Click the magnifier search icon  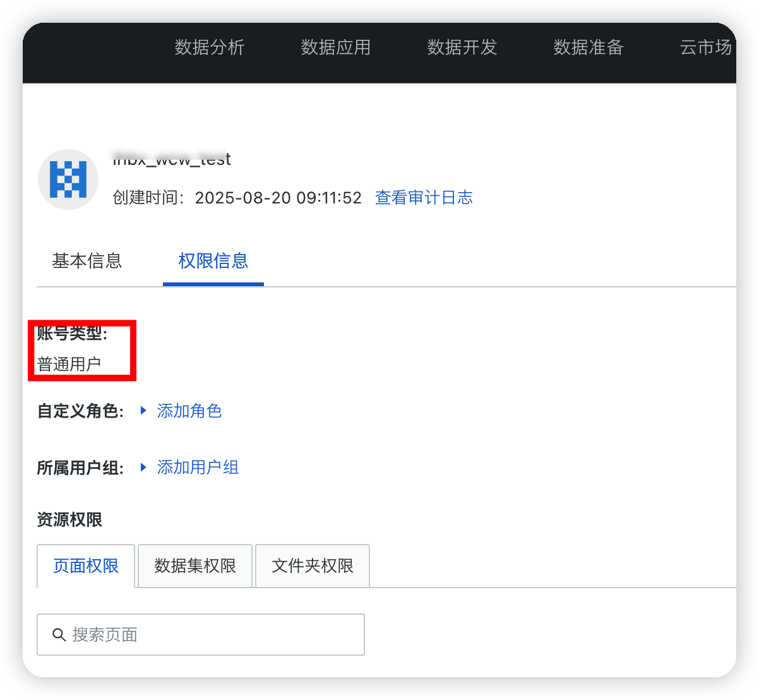tap(59, 635)
